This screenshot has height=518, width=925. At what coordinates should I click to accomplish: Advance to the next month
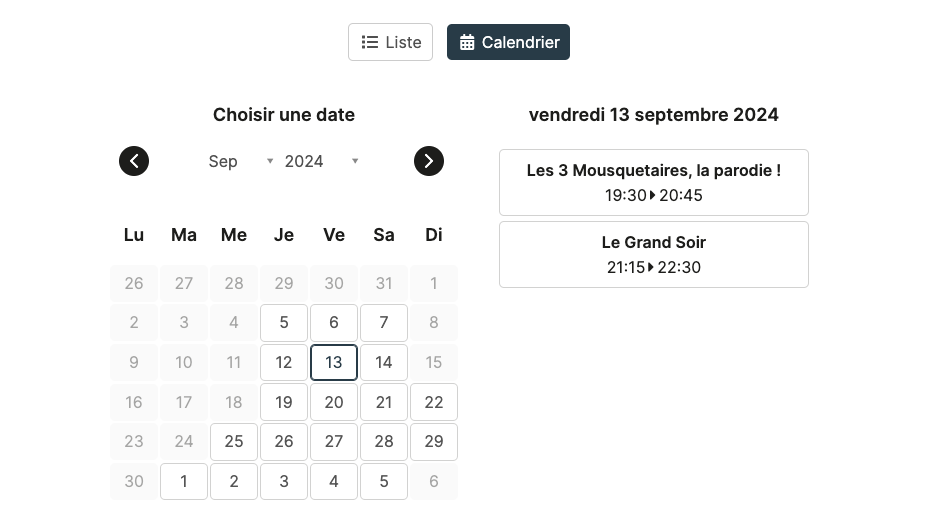429,161
